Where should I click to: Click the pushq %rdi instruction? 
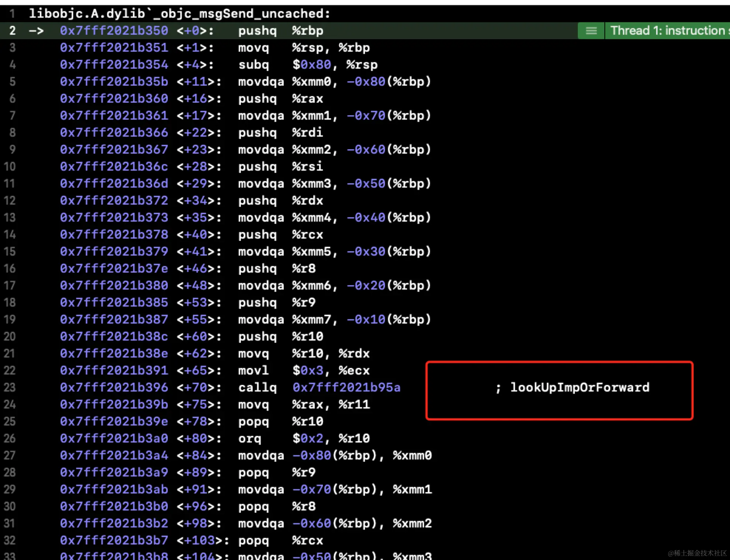(281, 133)
